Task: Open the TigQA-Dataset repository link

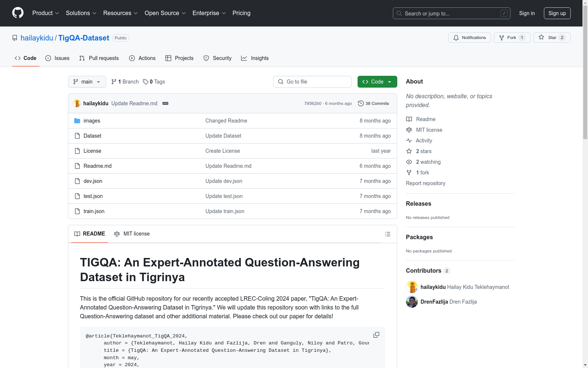Action: [84, 38]
